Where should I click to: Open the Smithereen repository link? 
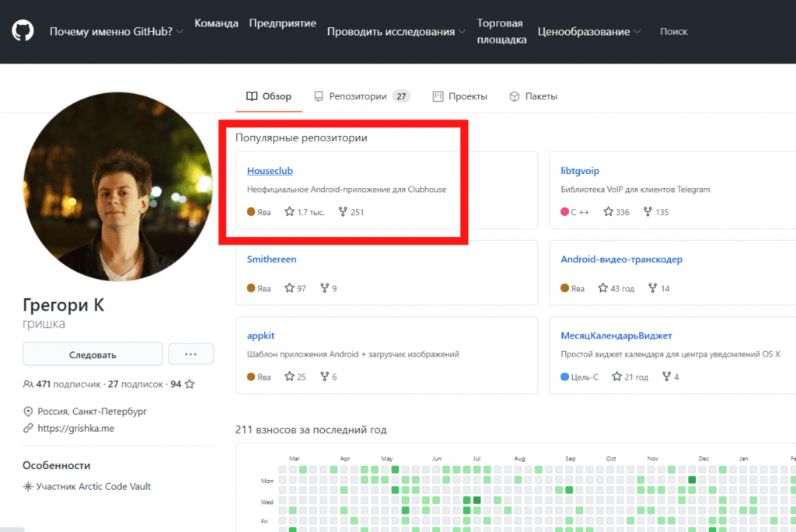[271, 259]
